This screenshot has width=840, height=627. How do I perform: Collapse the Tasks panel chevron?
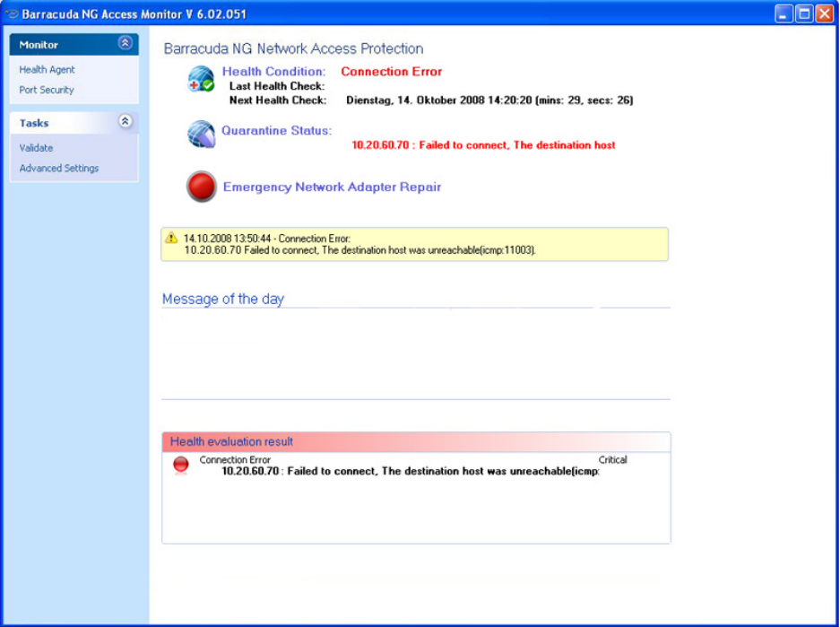125,121
